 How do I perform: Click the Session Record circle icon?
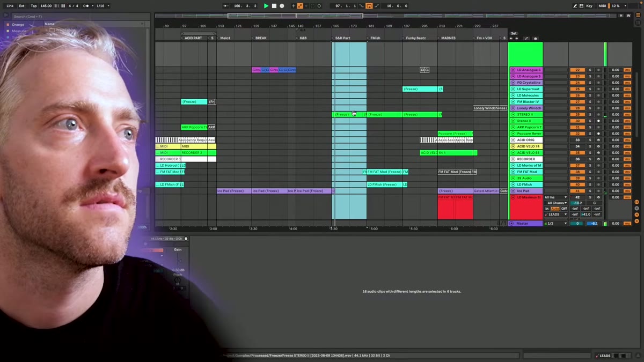[319, 6]
